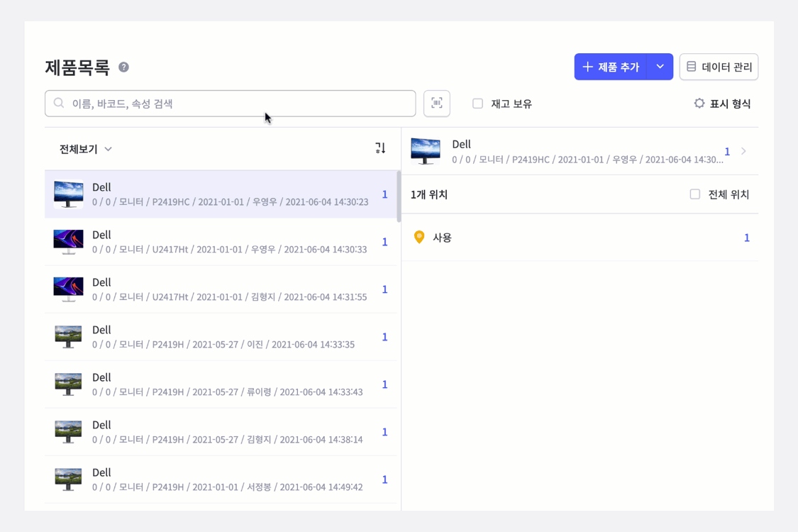The width and height of the screenshot is (798, 532).
Task: Click the product list scrollbar
Action: [x=399, y=196]
